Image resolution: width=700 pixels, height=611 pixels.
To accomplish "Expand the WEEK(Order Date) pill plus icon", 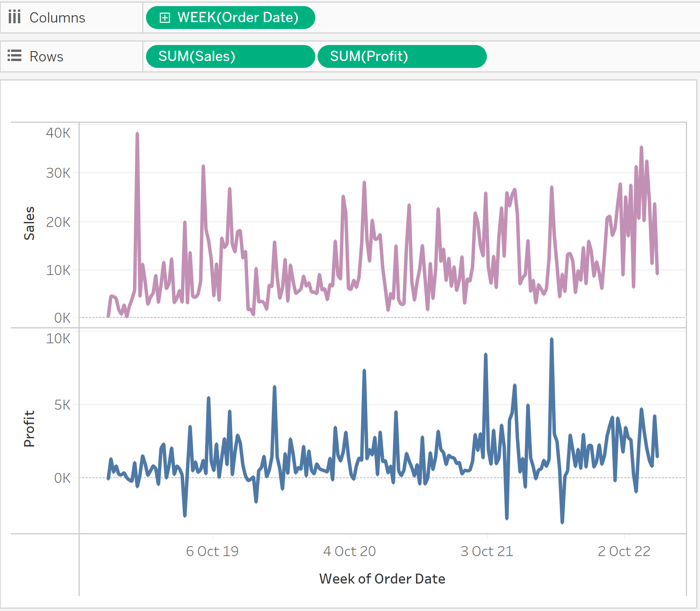I will 165,18.
